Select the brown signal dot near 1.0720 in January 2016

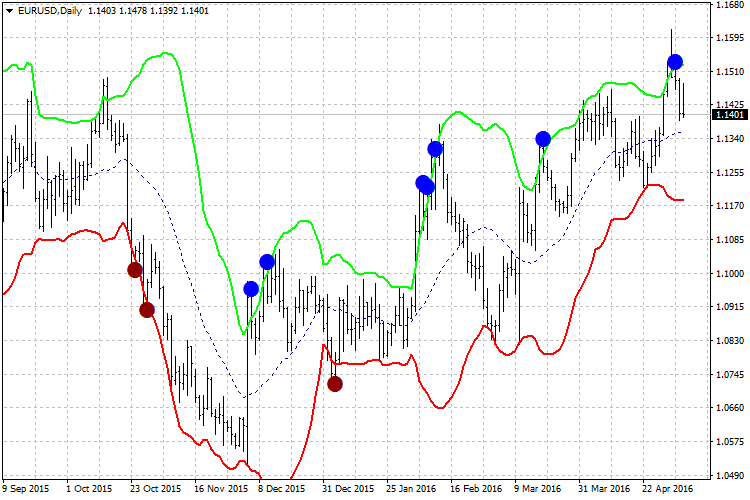coord(335,383)
